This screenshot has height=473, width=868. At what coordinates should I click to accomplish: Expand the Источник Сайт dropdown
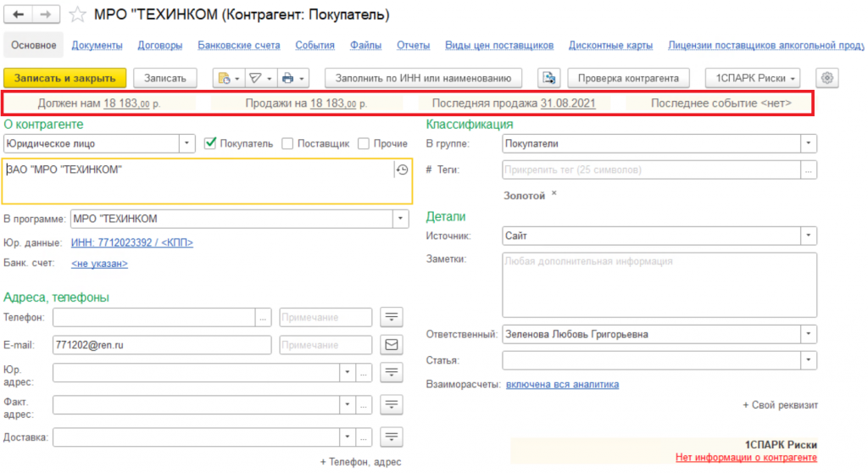tap(808, 236)
